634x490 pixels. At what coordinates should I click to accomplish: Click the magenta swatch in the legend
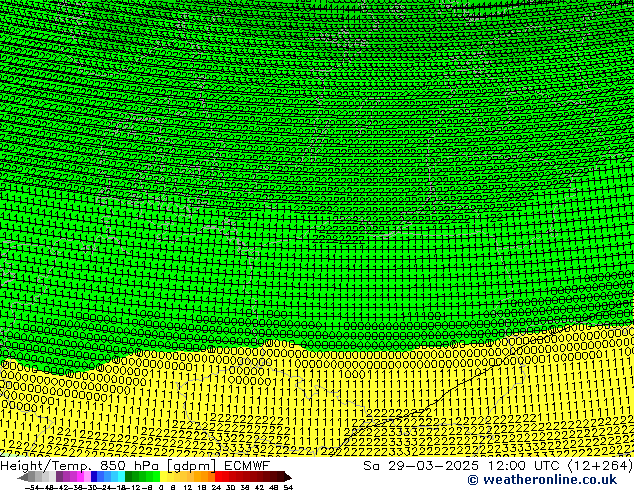[x=80, y=476]
